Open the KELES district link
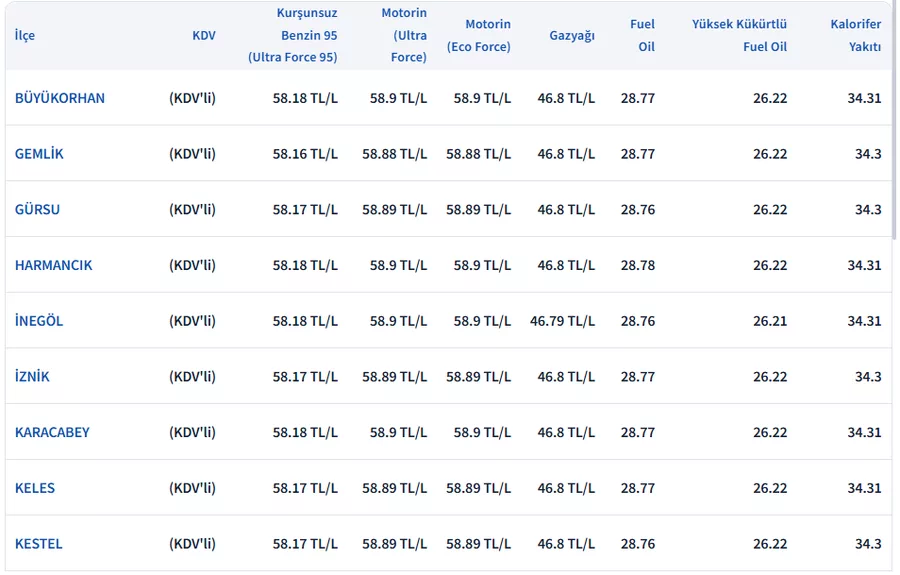 coord(35,488)
